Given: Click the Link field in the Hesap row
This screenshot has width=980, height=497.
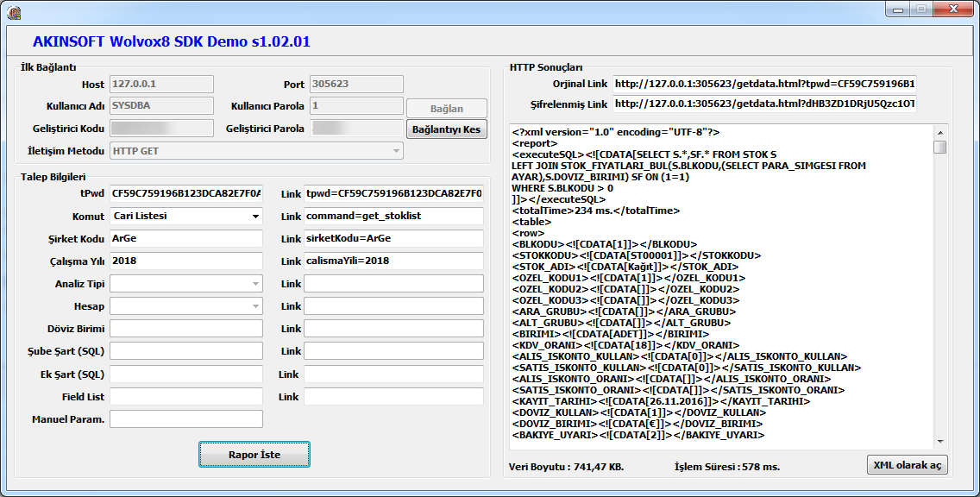Looking at the screenshot, I should coord(393,306).
